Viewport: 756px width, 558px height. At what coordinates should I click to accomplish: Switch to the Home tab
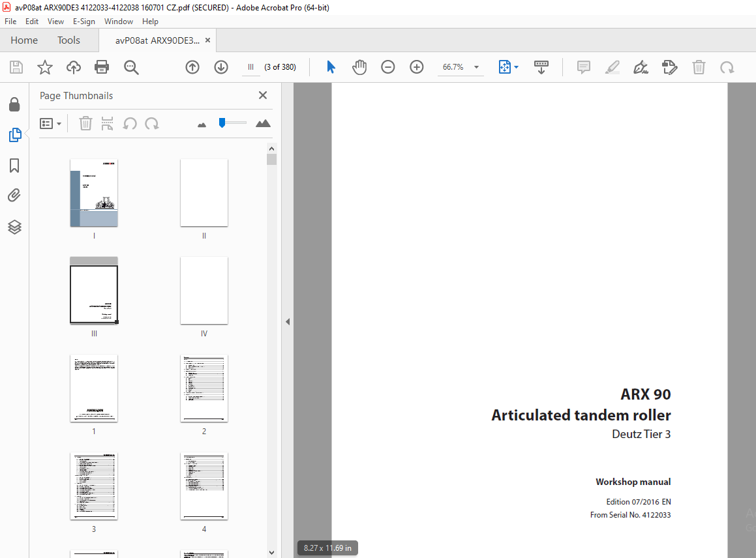(x=24, y=40)
